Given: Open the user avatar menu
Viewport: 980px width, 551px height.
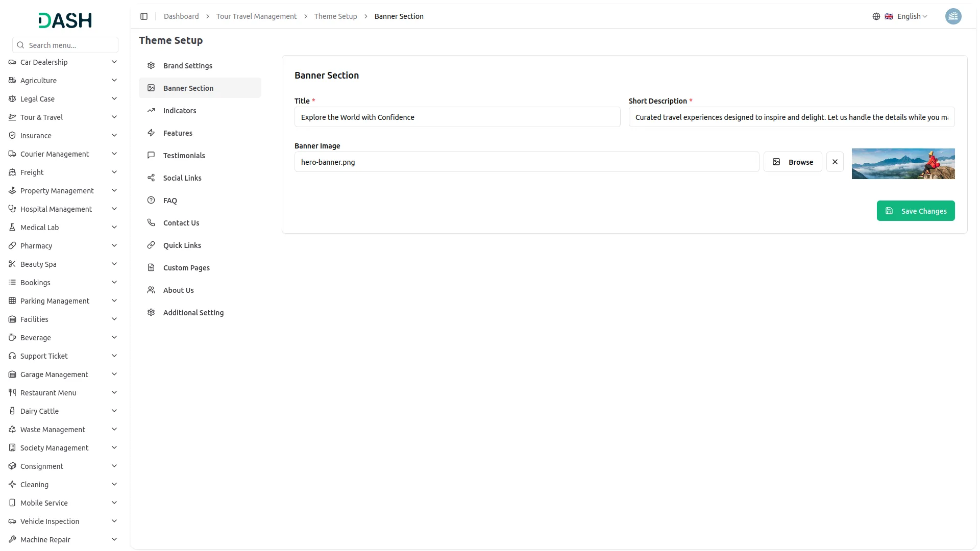Looking at the screenshot, I should (x=952, y=16).
